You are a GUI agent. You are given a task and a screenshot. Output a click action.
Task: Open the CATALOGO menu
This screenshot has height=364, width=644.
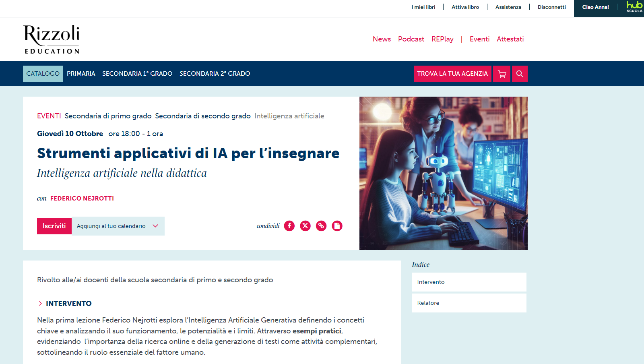pos(43,74)
